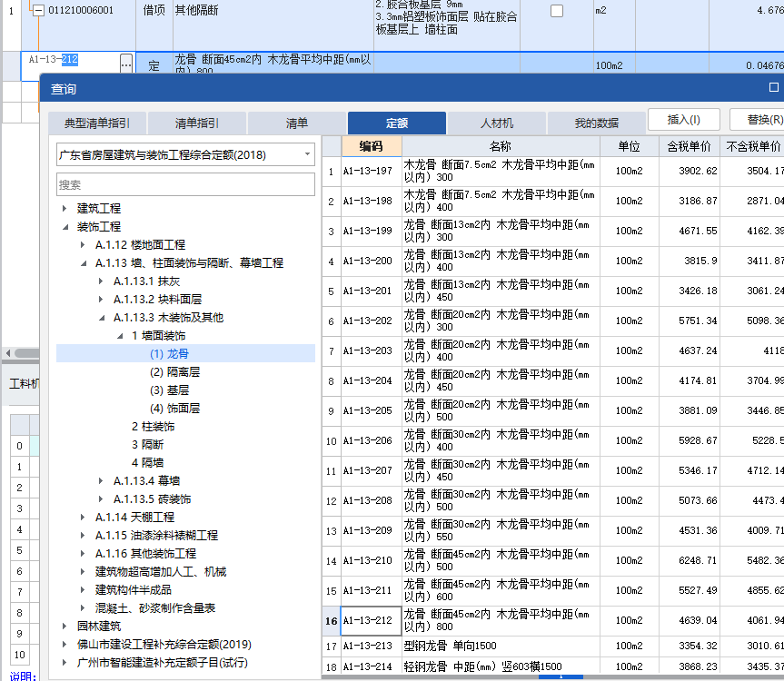The width and height of the screenshot is (784, 681).
Task: Open the 典型清单指引 tab
Action: 96,121
